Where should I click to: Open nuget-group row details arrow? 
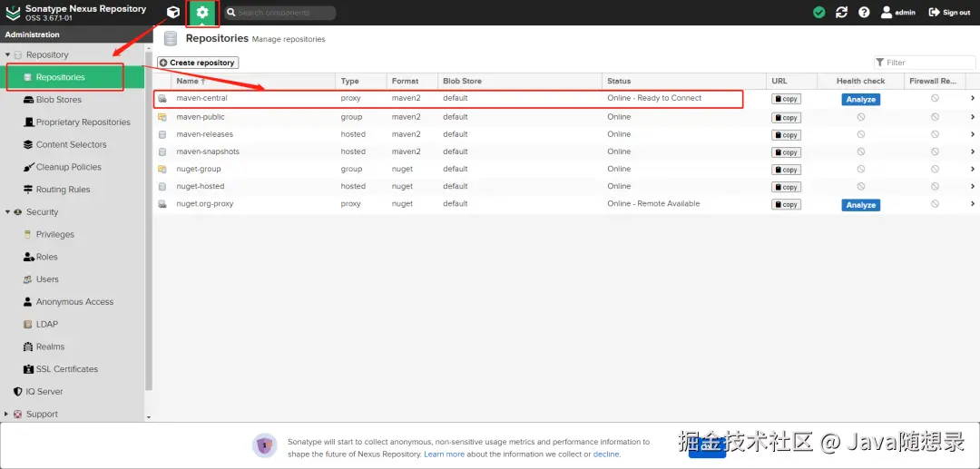973,170
